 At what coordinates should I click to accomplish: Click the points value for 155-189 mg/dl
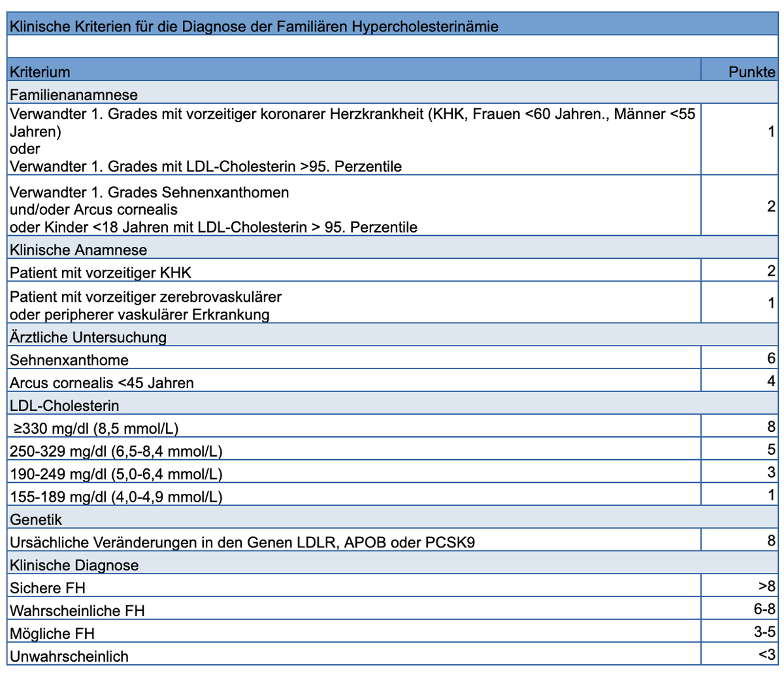(771, 495)
